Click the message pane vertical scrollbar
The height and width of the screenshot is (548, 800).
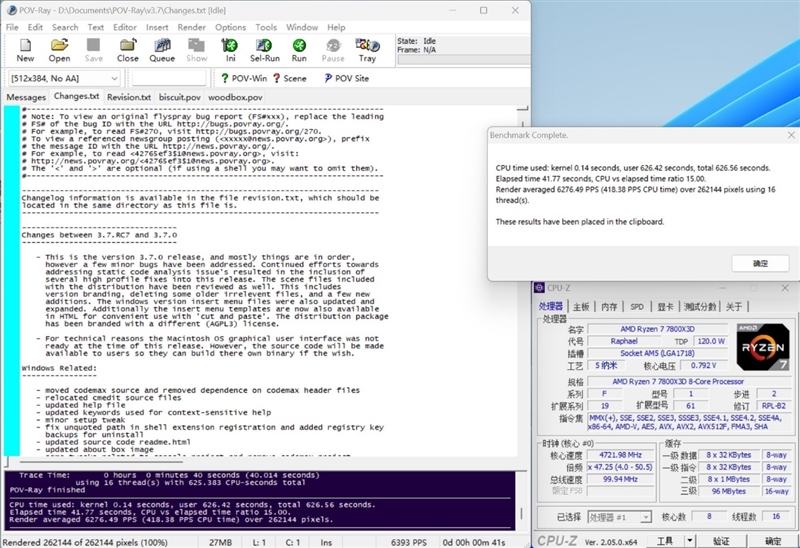521,500
